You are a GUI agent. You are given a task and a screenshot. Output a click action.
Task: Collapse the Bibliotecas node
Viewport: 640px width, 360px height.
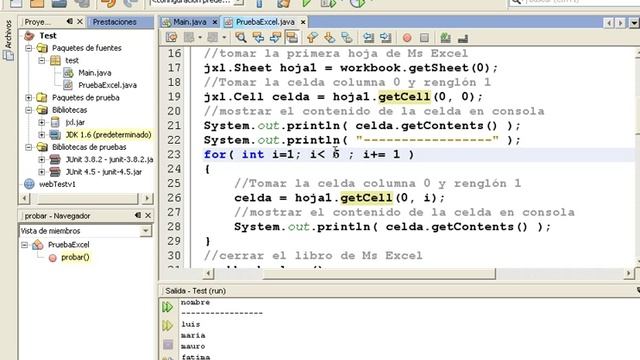pyautogui.click(x=29, y=110)
